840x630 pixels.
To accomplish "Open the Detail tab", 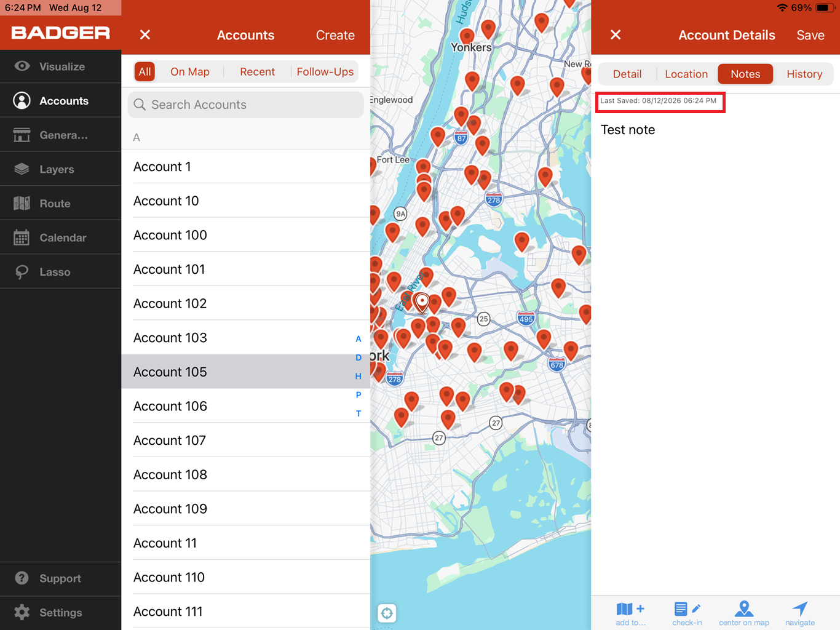I will click(627, 74).
